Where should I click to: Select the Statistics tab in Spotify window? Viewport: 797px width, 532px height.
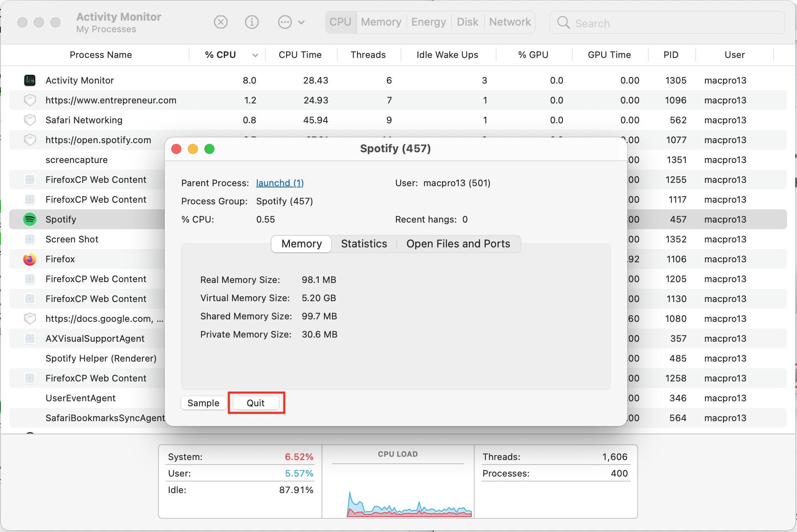[x=364, y=244]
